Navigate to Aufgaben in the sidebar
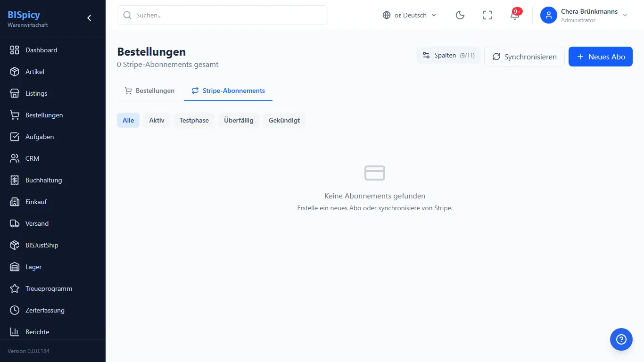644x362 pixels. pyautogui.click(x=53, y=137)
